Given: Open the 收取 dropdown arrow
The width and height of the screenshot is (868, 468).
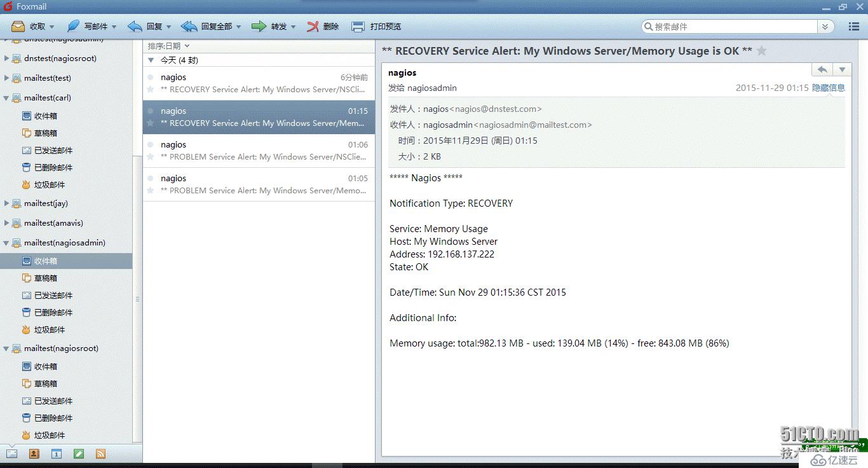Looking at the screenshot, I should (52, 27).
